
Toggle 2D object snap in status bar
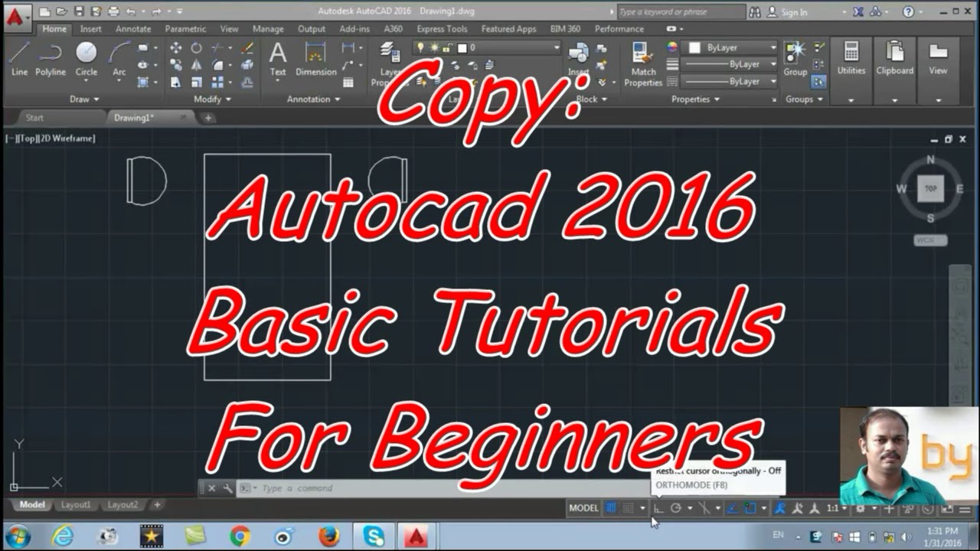750,508
